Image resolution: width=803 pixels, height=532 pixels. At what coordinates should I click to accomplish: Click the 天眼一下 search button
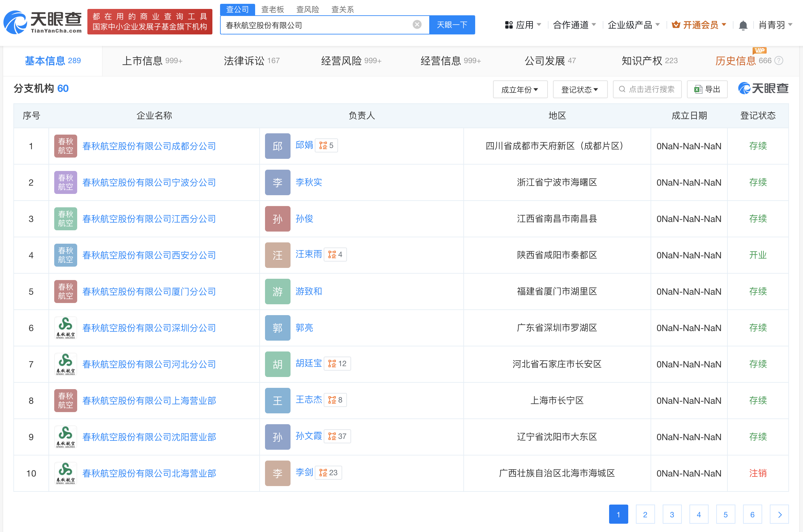pyautogui.click(x=452, y=25)
